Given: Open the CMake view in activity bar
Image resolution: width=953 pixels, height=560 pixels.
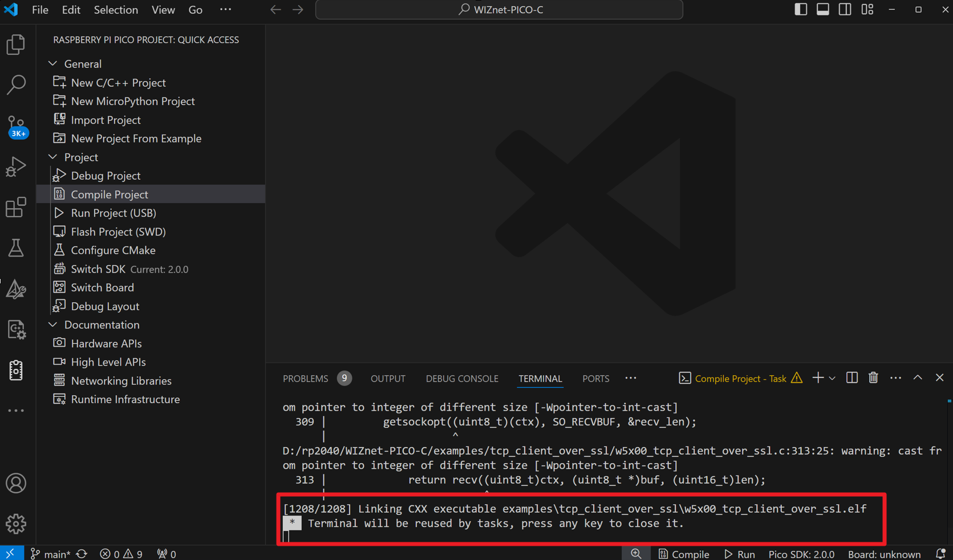Looking at the screenshot, I should coord(16,289).
